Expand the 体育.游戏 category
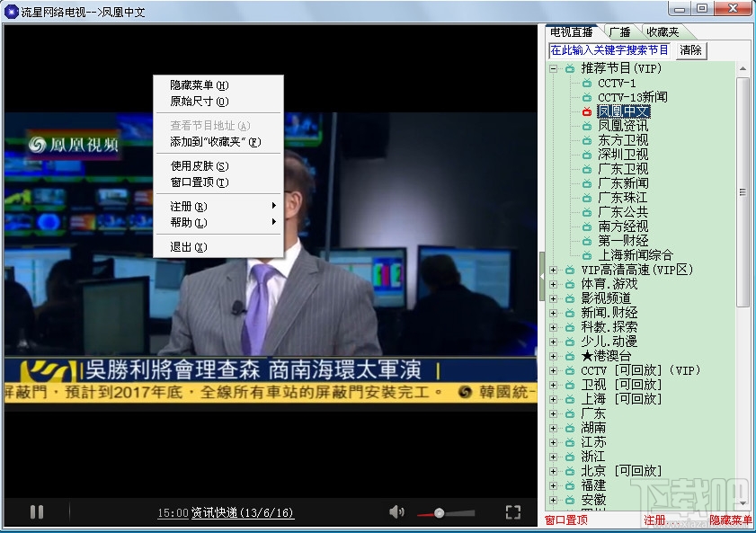Viewport: 756px width, 533px height. pyautogui.click(x=552, y=283)
